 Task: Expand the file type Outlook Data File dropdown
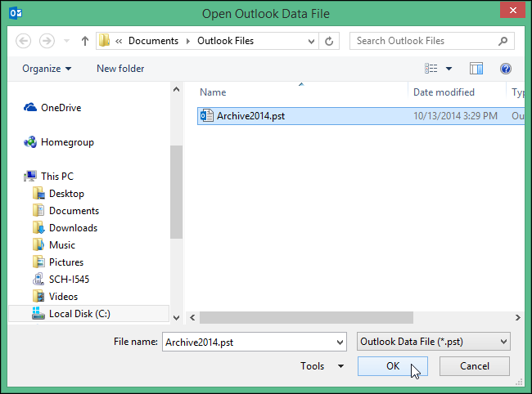(503, 341)
